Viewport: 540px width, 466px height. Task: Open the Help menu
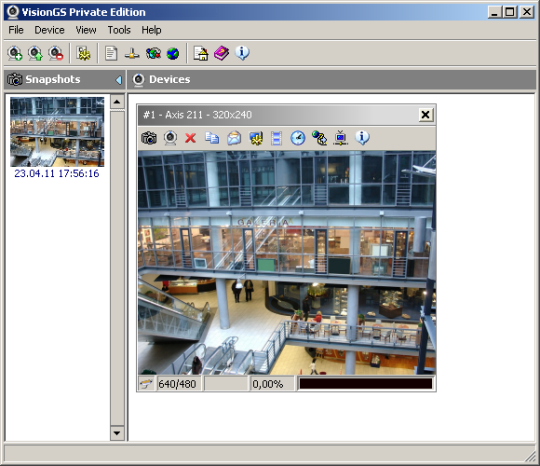(151, 30)
